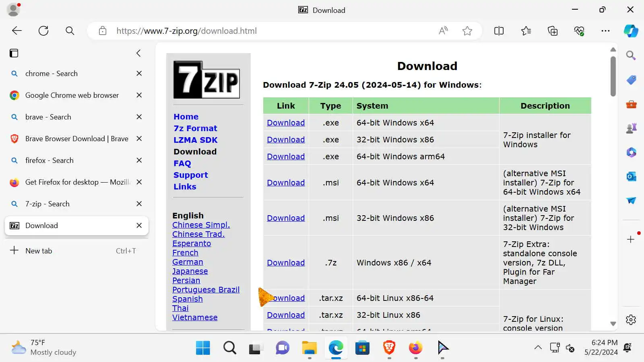Download 32-bit Linux x86 tar.xz
The height and width of the screenshot is (362, 644).
tap(286, 315)
